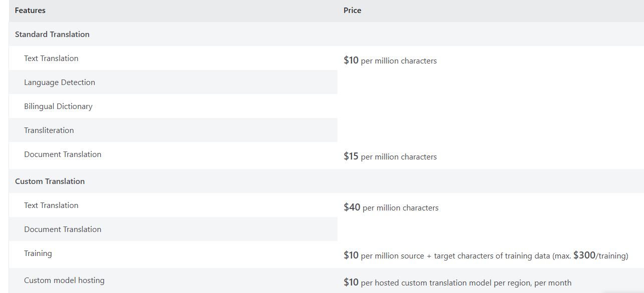Click the Custom Translation section heading
This screenshot has width=644, height=293.
click(50, 181)
